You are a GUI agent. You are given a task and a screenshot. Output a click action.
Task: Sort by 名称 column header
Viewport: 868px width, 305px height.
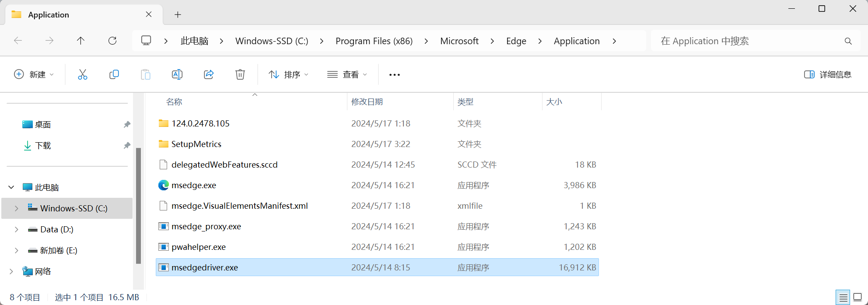tap(174, 102)
